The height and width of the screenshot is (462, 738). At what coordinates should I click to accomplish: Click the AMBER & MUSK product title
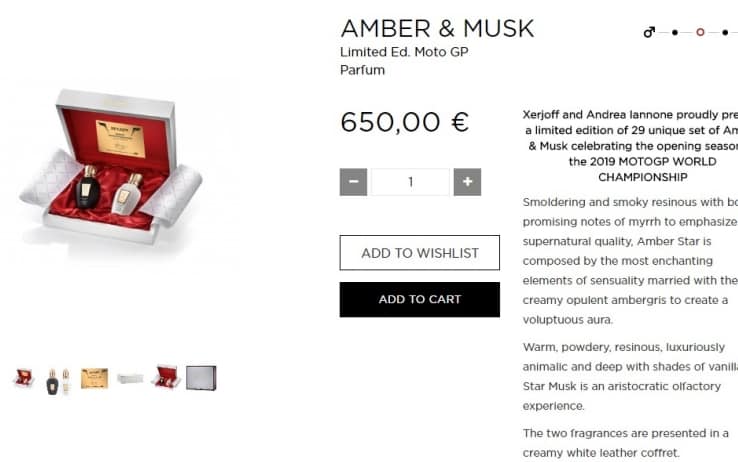(x=437, y=28)
